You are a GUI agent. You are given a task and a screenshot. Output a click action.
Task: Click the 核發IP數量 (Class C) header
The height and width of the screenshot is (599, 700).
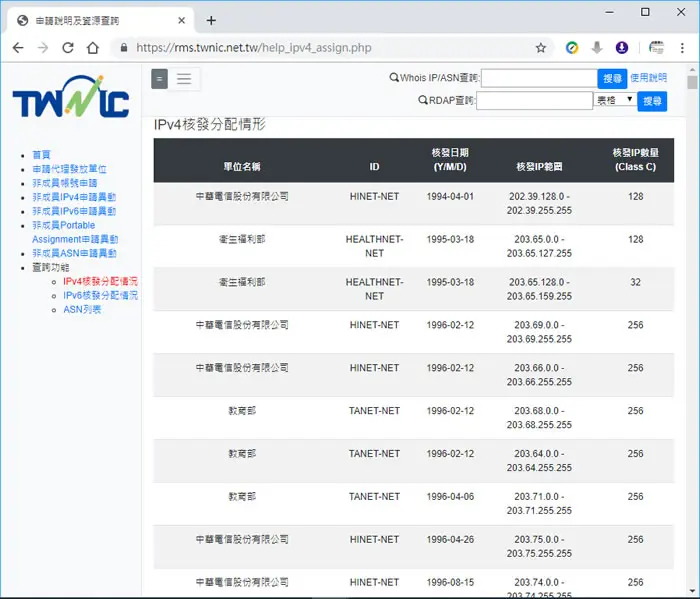click(x=635, y=160)
